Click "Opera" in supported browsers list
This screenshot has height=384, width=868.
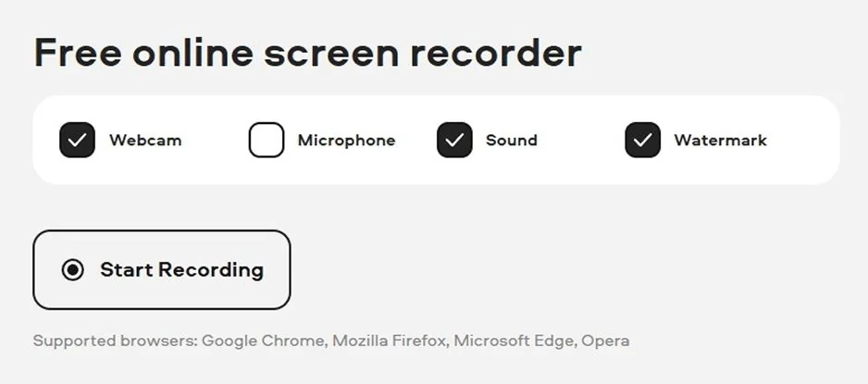(x=605, y=341)
